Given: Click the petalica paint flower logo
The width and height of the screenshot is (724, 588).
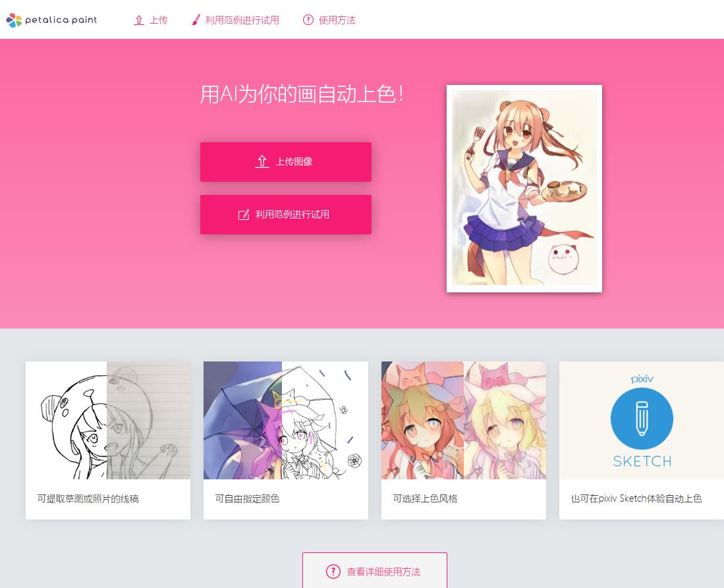Looking at the screenshot, I should click(14, 20).
